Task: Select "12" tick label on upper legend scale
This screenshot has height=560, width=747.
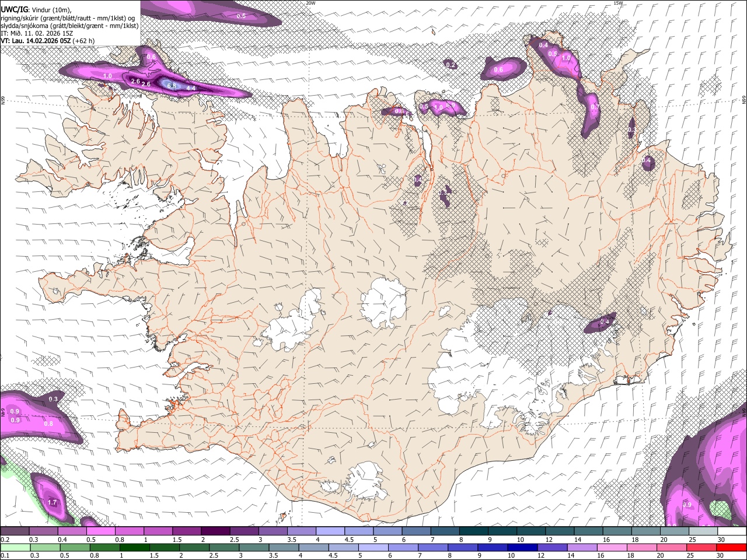Action: click(x=549, y=540)
